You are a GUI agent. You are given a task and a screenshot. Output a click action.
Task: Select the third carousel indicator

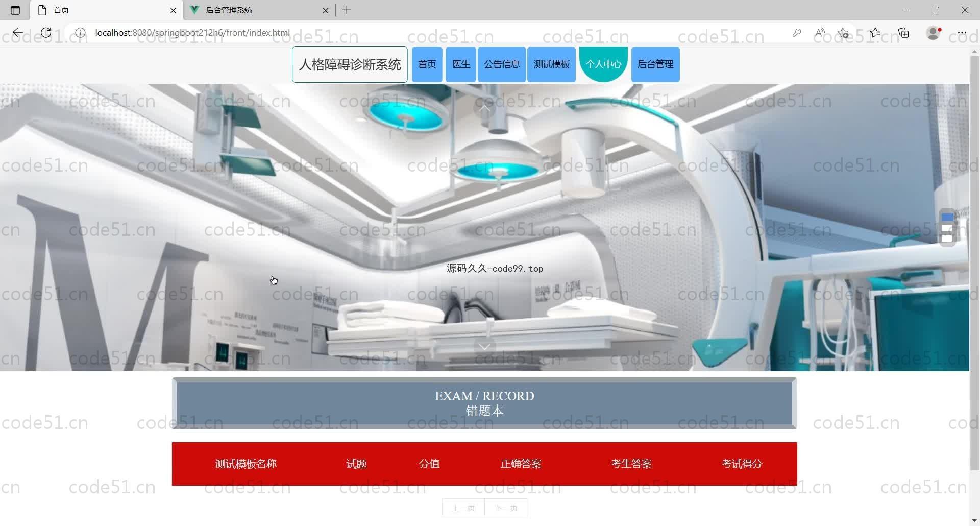point(947,238)
